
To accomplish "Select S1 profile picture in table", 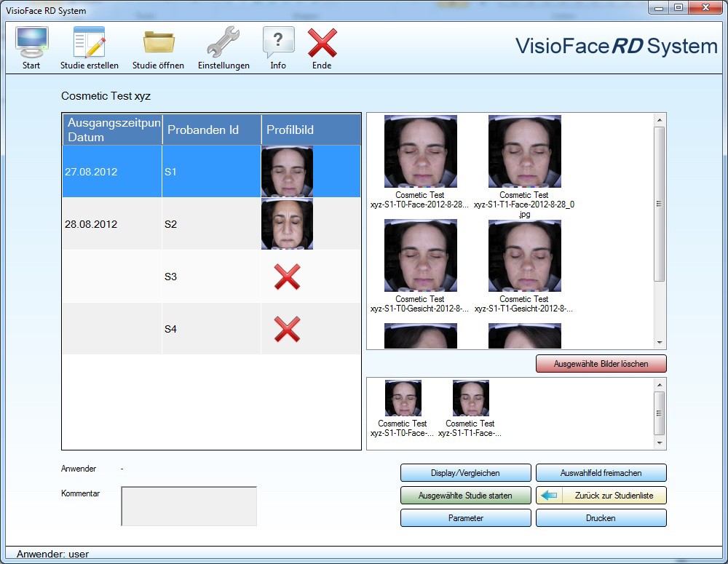I will (x=287, y=171).
